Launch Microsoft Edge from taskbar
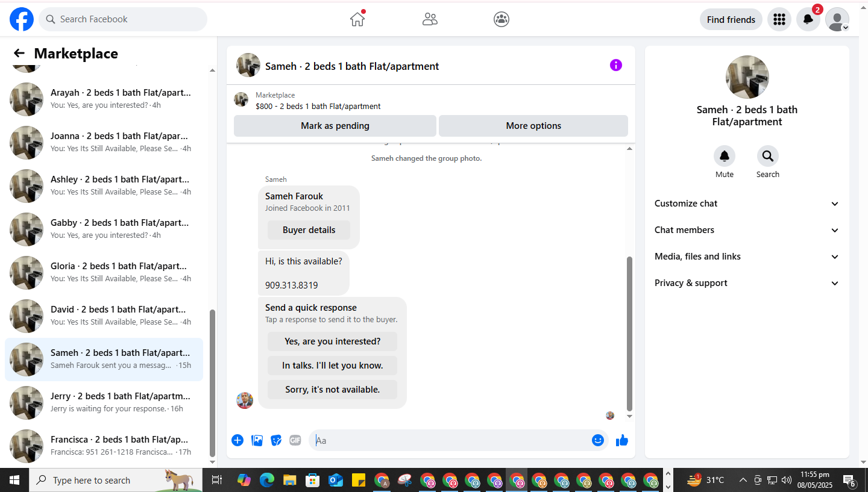Image resolution: width=868 pixels, height=492 pixels. (x=266, y=480)
